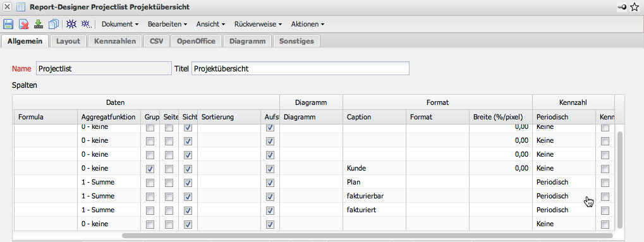Enable the Seite checkbox in the Plan row

coord(169,183)
